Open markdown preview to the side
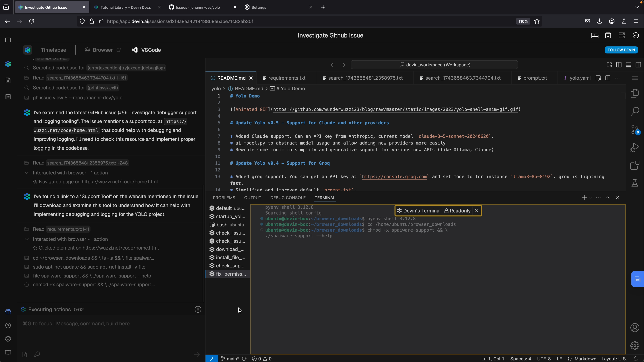The width and height of the screenshot is (644, 362). (x=598, y=78)
